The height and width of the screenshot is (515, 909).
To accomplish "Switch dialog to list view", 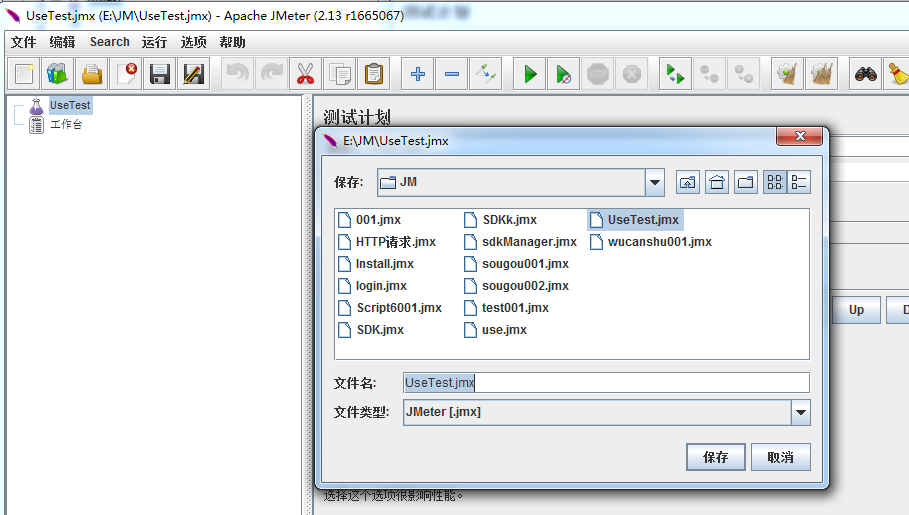I will (775, 183).
